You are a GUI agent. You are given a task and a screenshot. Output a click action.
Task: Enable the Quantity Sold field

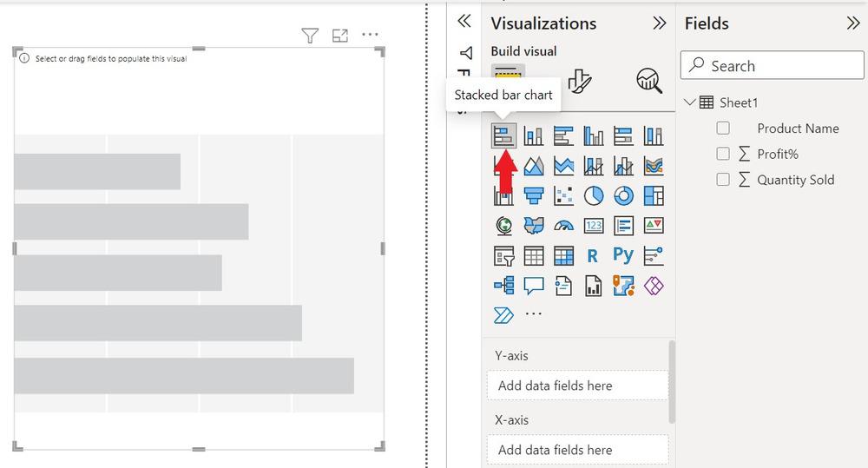pos(723,180)
